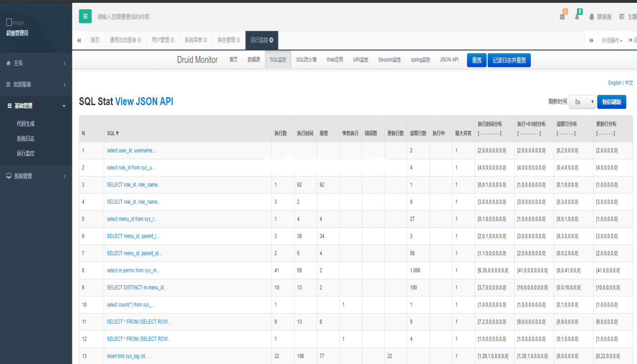
Task: Sort by the SQL column header
Action: pos(113,133)
